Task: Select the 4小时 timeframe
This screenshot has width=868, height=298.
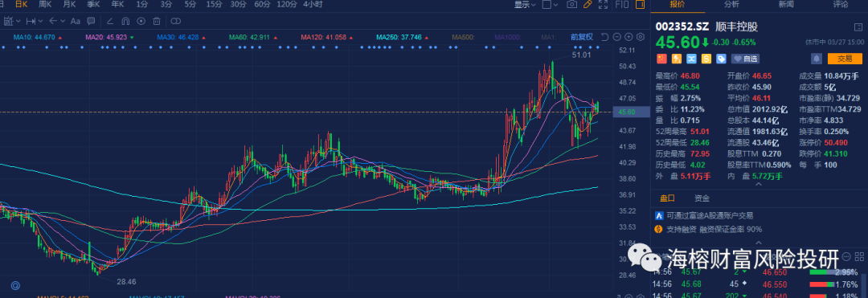Action: (313, 5)
